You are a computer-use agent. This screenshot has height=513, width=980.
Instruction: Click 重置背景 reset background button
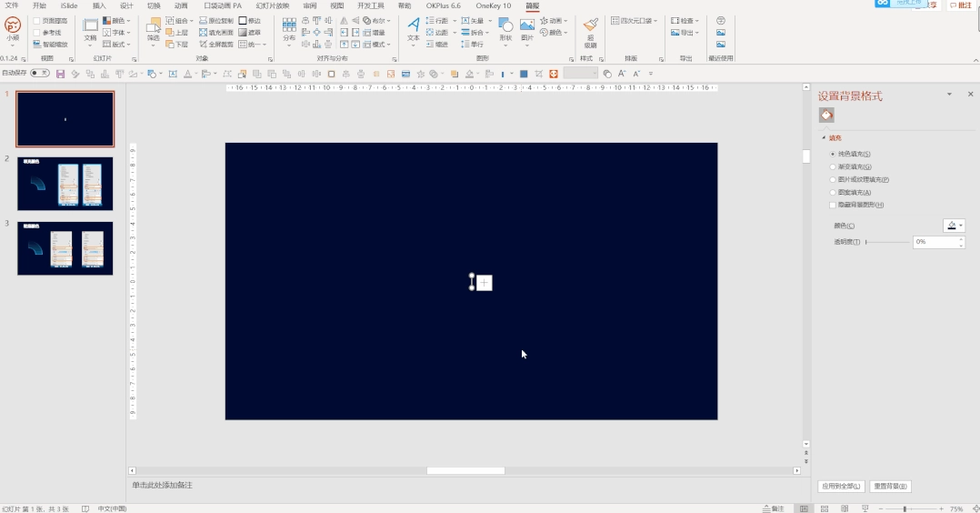[x=890, y=486]
